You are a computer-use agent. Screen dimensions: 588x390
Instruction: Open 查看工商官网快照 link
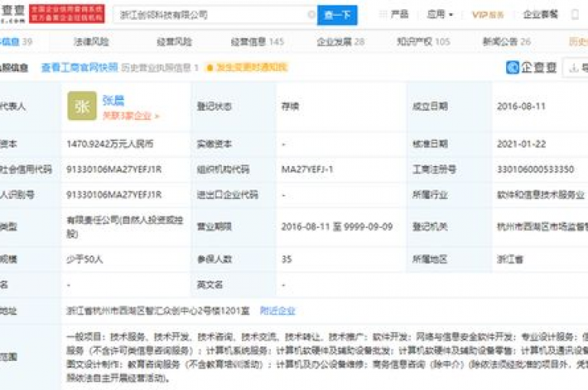point(80,67)
